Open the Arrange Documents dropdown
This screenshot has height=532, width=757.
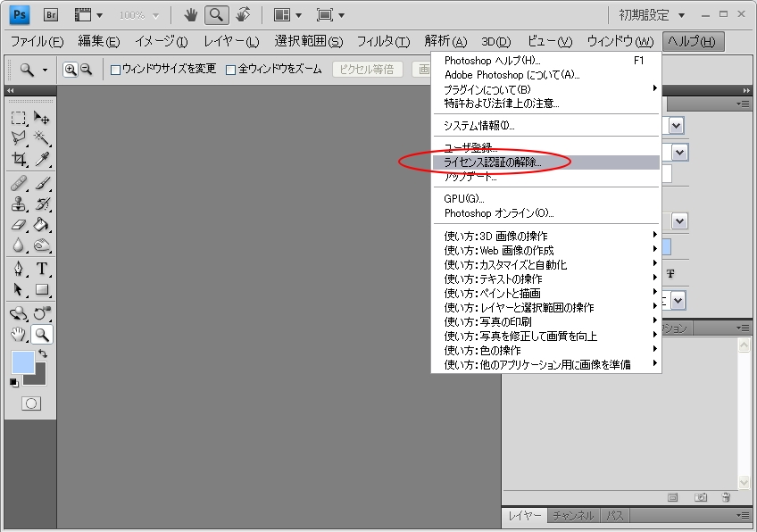pyautogui.click(x=287, y=15)
